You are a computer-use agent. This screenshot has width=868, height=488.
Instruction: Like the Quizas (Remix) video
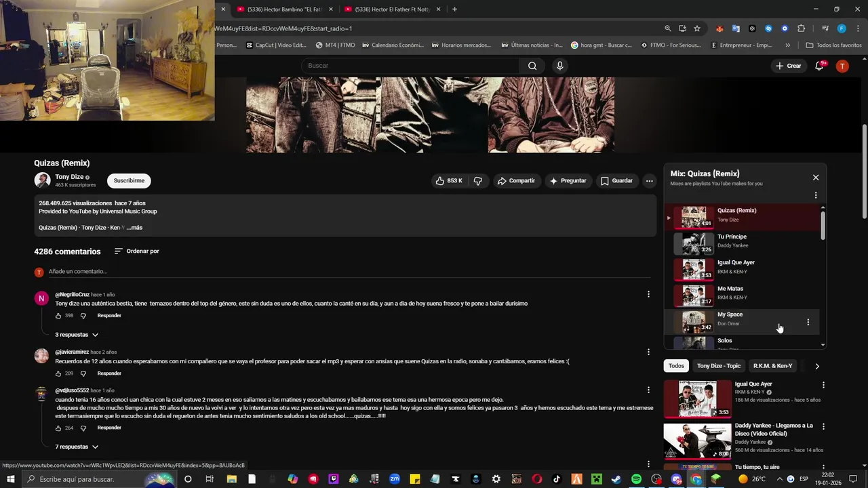pos(449,181)
